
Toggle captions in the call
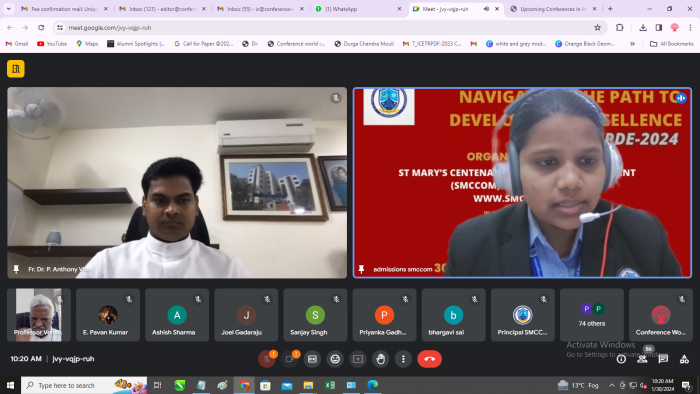[312, 359]
